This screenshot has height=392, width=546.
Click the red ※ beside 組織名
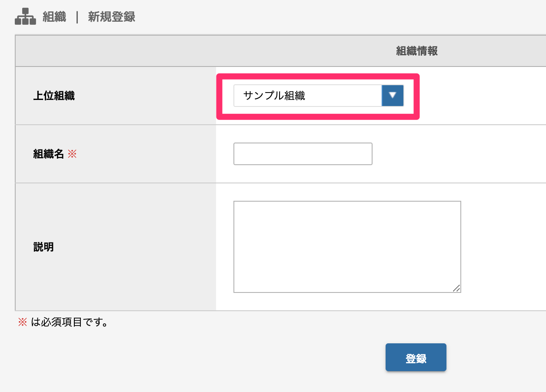click(x=72, y=154)
